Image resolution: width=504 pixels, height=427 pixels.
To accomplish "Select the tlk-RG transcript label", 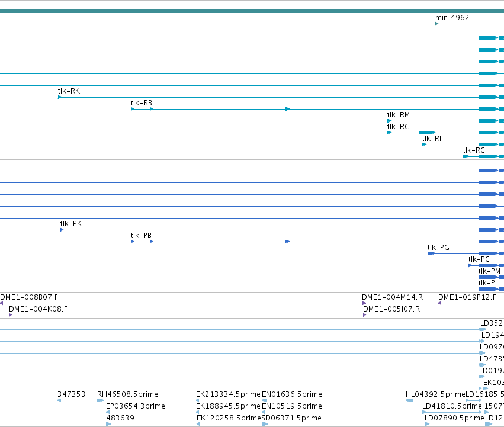I will [398, 127].
